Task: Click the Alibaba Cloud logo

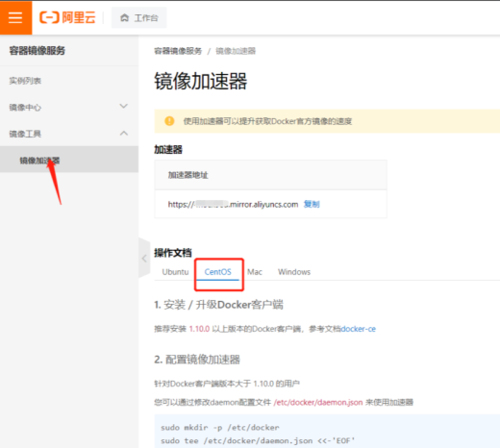Action: tap(67, 17)
